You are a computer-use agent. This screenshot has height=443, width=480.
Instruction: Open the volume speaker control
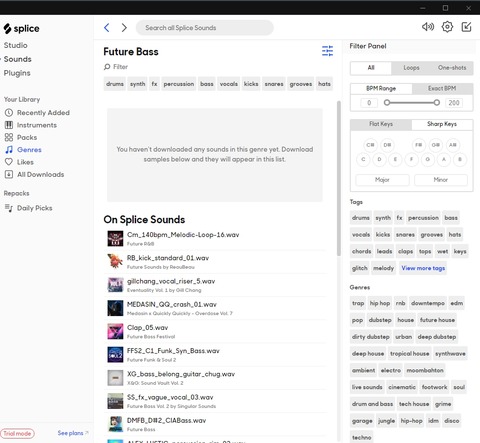click(x=428, y=27)
